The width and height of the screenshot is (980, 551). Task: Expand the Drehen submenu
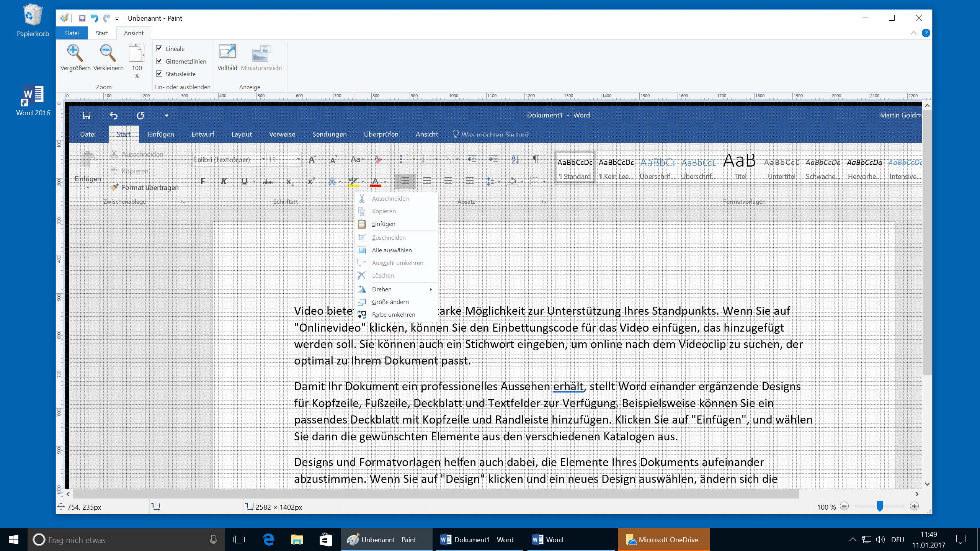point(397,289)
